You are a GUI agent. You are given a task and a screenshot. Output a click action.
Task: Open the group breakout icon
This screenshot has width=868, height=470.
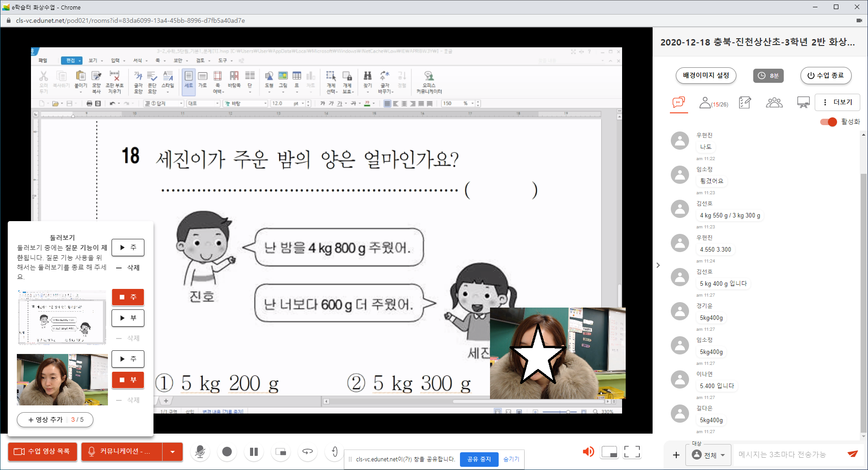click(x=774, y=103)
